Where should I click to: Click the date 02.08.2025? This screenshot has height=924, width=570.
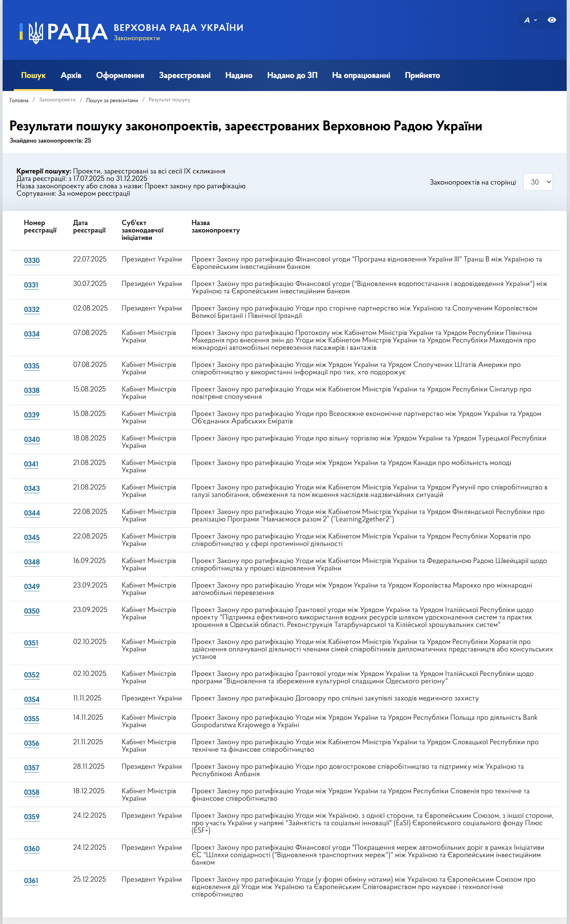90,308
